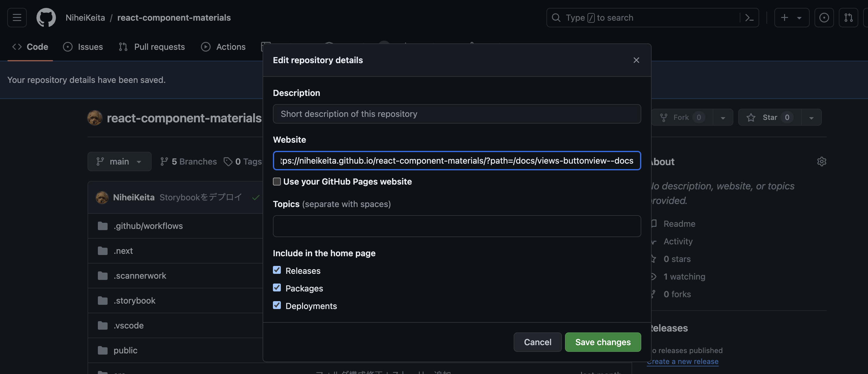
Task: Expand the Star lists dropdown arrow
Action: tap(811, 117)
